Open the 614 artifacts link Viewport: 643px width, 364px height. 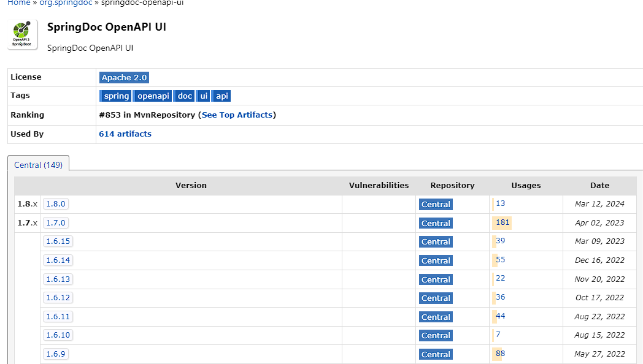125,134
